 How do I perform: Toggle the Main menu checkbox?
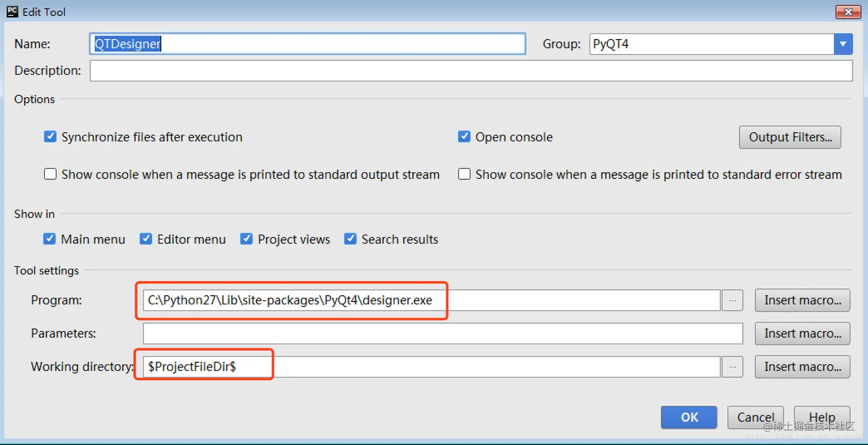click(x=50, y=239)
